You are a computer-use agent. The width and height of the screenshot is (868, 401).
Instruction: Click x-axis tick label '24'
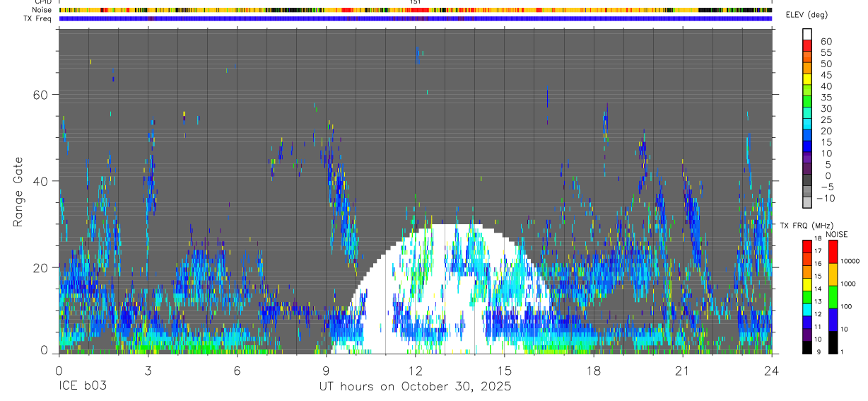click(771, 370)
